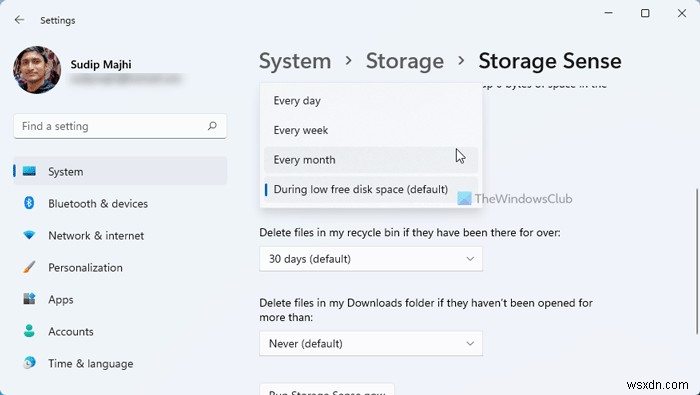Click the System monitor icon
Screen dimensions: 700x395
pos(29,171)
